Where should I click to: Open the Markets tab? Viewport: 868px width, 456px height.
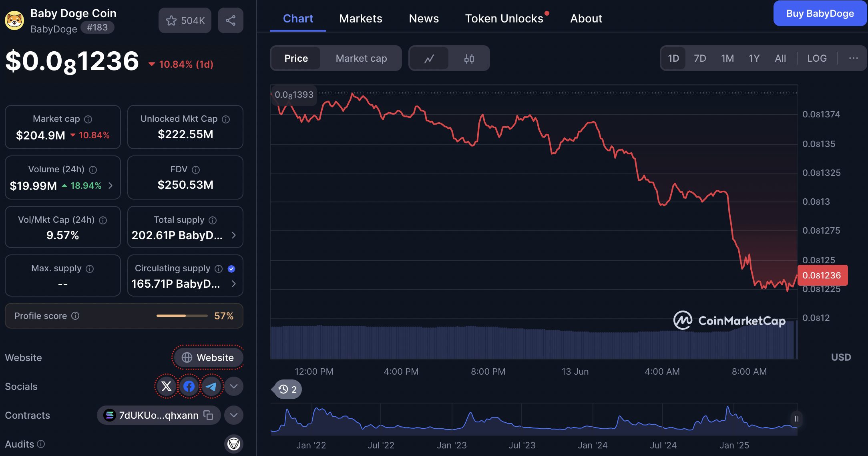(361, 18)
